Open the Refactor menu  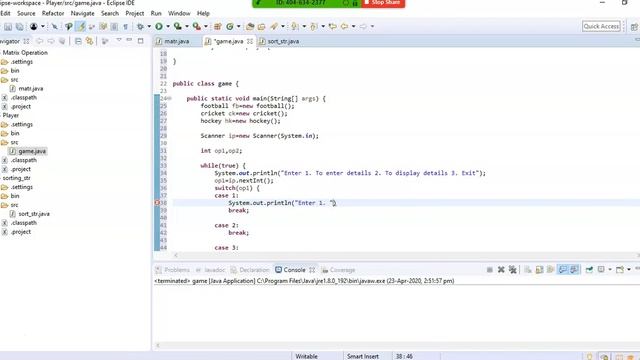[x=53, y=13]
